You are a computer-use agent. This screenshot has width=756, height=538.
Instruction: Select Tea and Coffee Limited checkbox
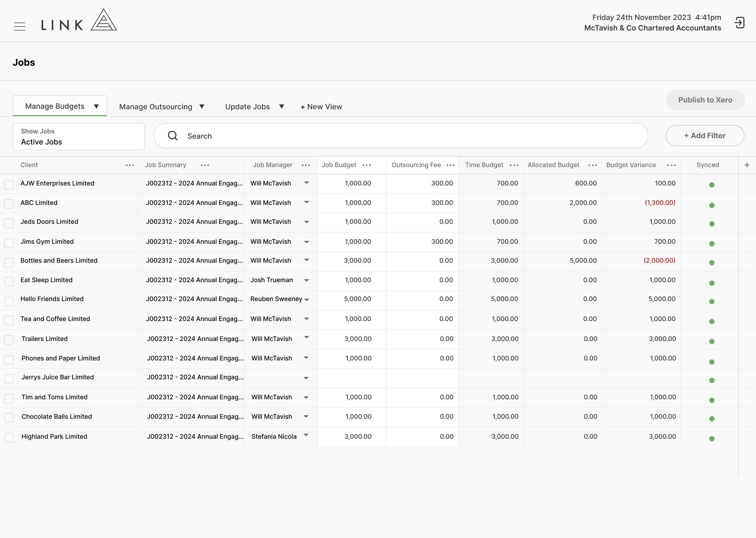pos(9,320)
